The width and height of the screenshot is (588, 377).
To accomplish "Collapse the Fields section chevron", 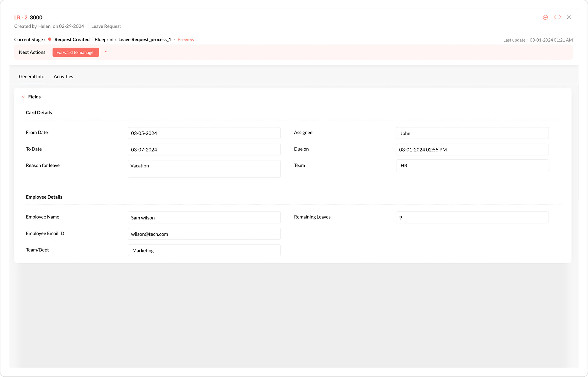I will point(23,97).
